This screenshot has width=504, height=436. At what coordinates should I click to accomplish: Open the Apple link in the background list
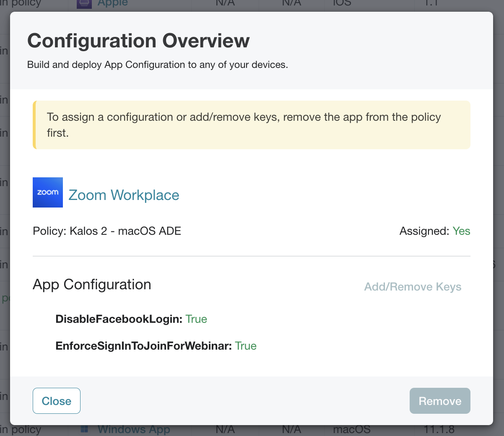113,3
